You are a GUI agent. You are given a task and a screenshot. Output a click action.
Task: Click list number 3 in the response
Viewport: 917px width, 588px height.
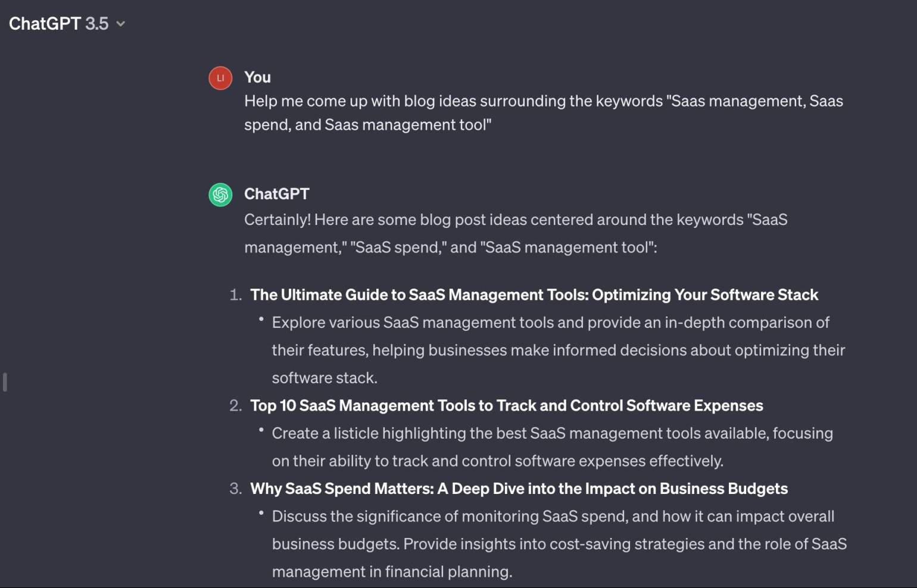[x=235, y=489]
